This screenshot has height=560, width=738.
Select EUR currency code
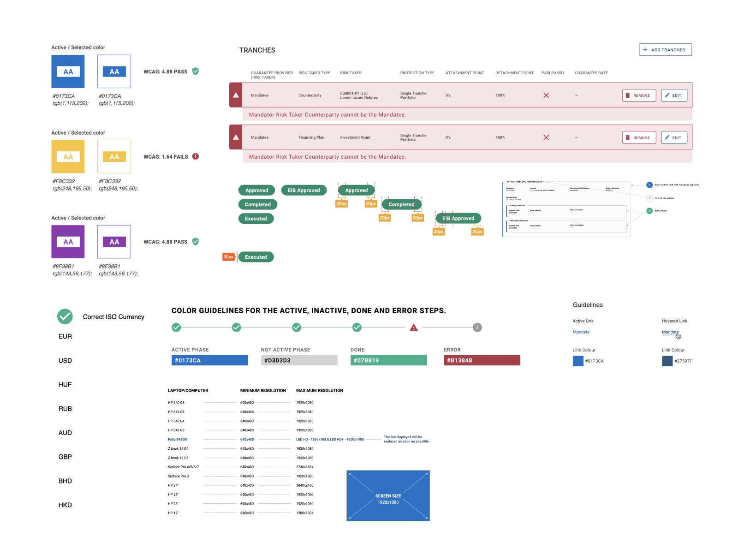65,336
